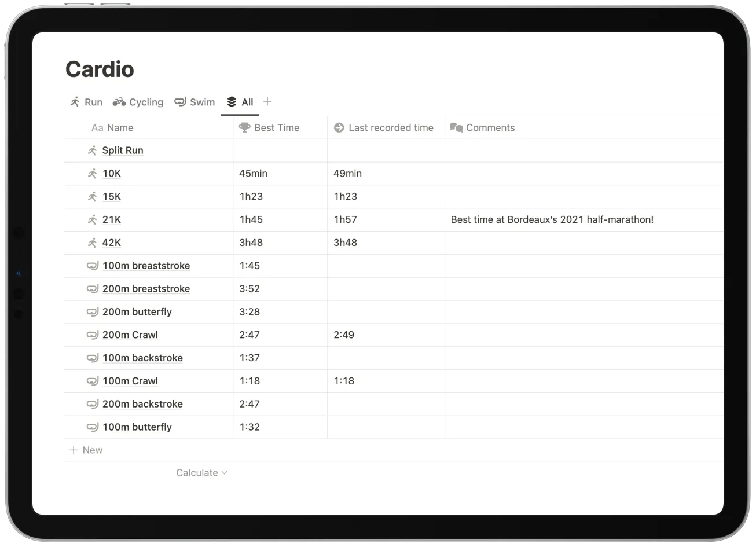Click the trophy icon in Best Time header
Image resolution: width=756 pixels, height=547 pixels.
[x=244, y=127]
